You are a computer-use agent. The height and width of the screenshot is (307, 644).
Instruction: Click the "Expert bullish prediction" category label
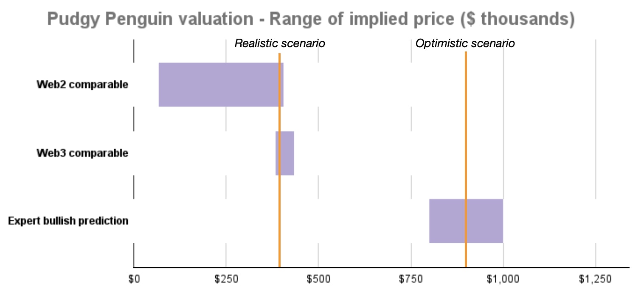[68, 221]
